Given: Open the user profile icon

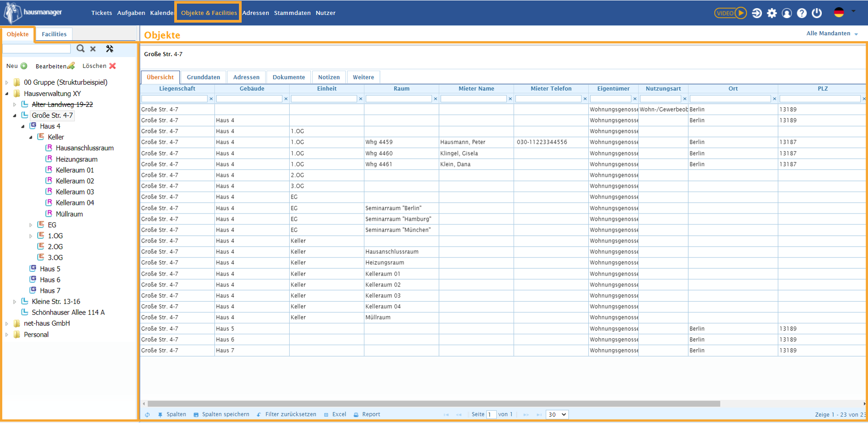Looking at the screenshot, I should pyautogui.click(x=787, y=13).
